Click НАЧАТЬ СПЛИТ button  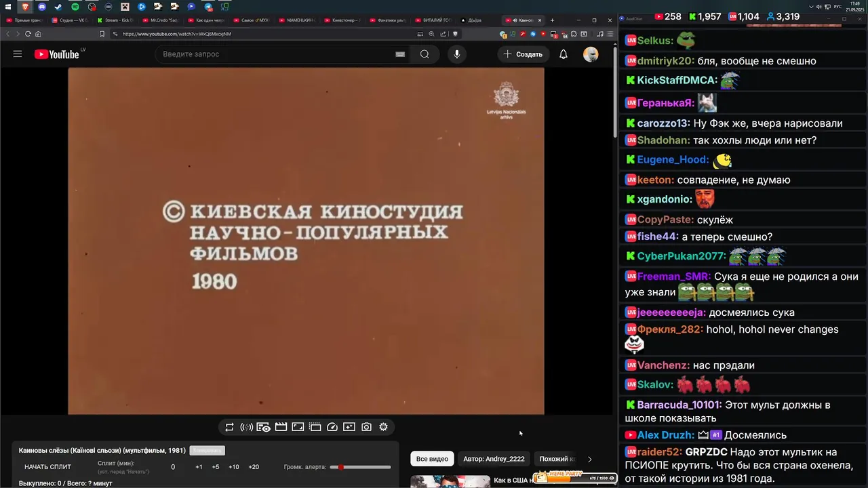point(47,467)
